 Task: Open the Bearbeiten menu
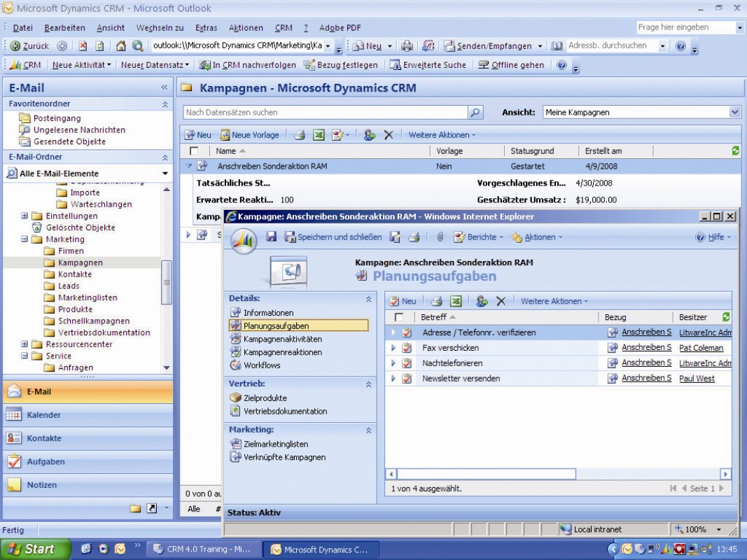[65, 27]
